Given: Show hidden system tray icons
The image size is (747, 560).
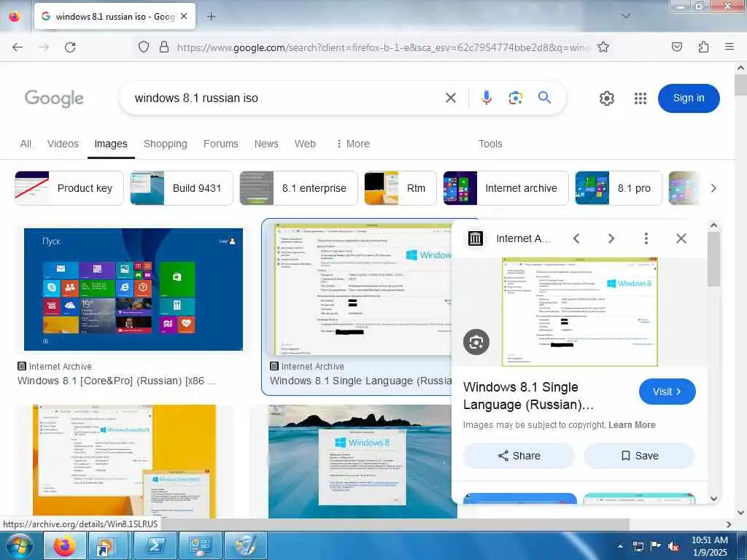Looking at the screenshot, I should pyautogui.click(x=620, y=547).
